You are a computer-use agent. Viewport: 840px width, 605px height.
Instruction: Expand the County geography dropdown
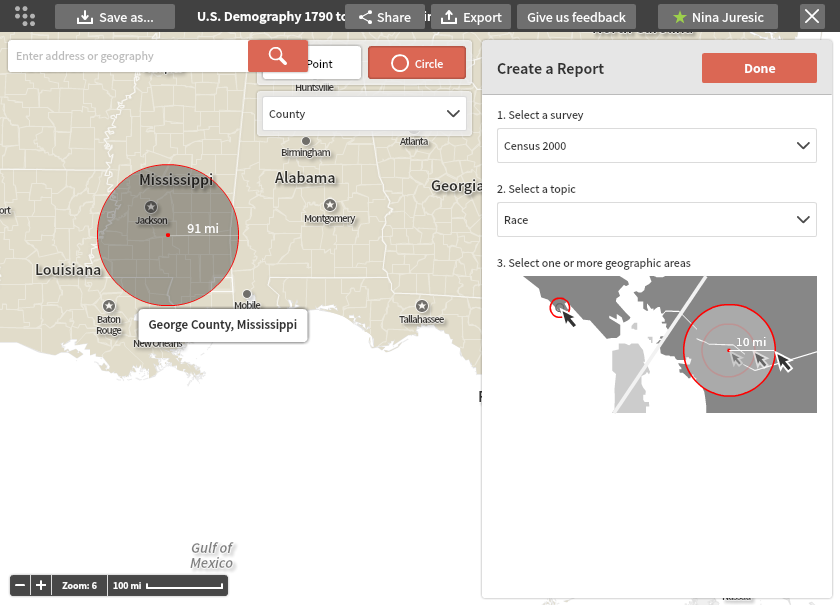(x=364, y=114)
